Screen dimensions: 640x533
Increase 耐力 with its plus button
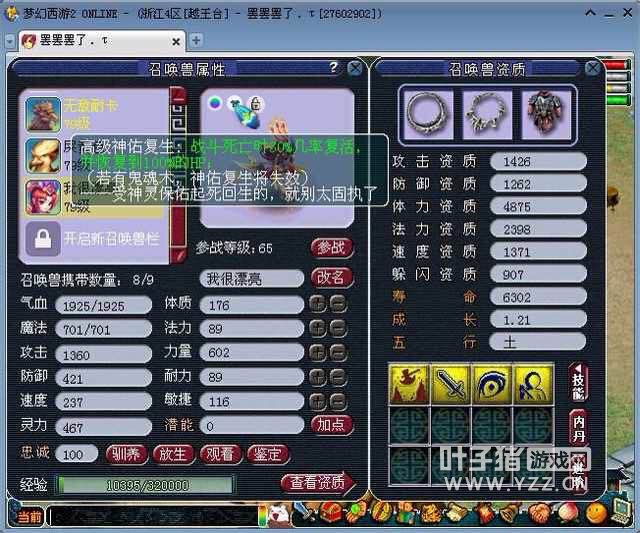pos(318,377)
